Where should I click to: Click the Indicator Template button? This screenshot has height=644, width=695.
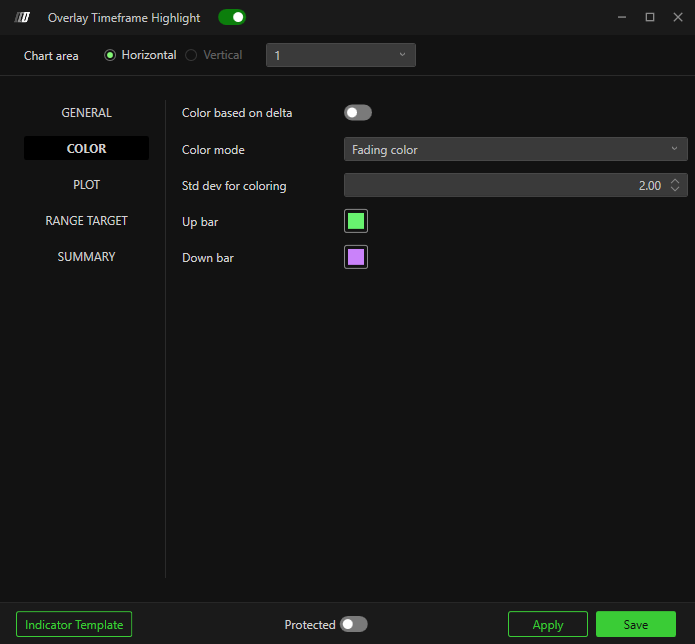click(74, 624)
